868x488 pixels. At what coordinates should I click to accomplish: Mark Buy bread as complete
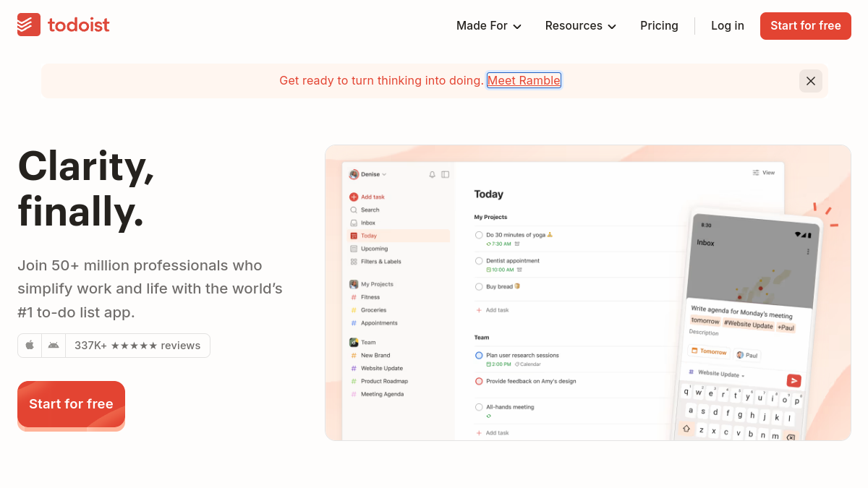point(479,287)
